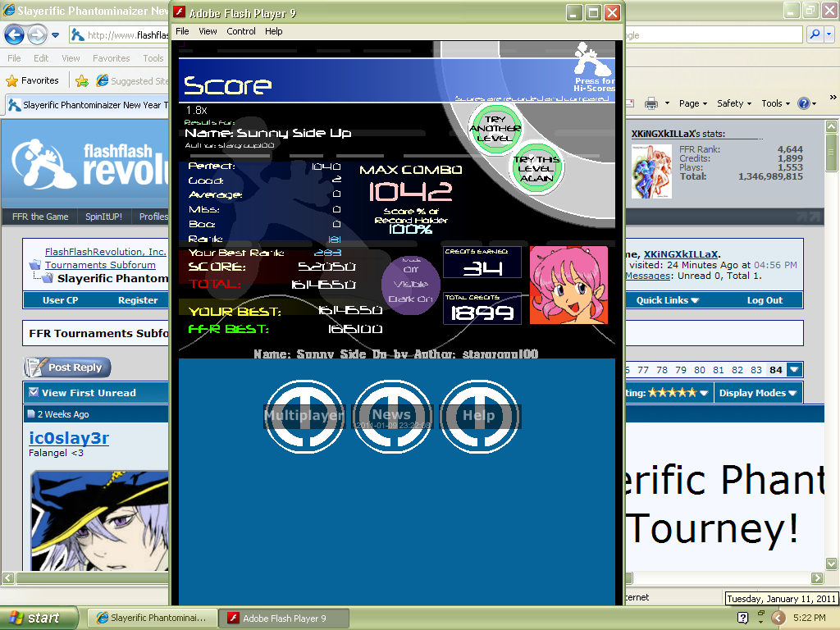Viewport: 840px width, 630px height.
Task: Open the News circle button
Action: (x=391, y=416)
